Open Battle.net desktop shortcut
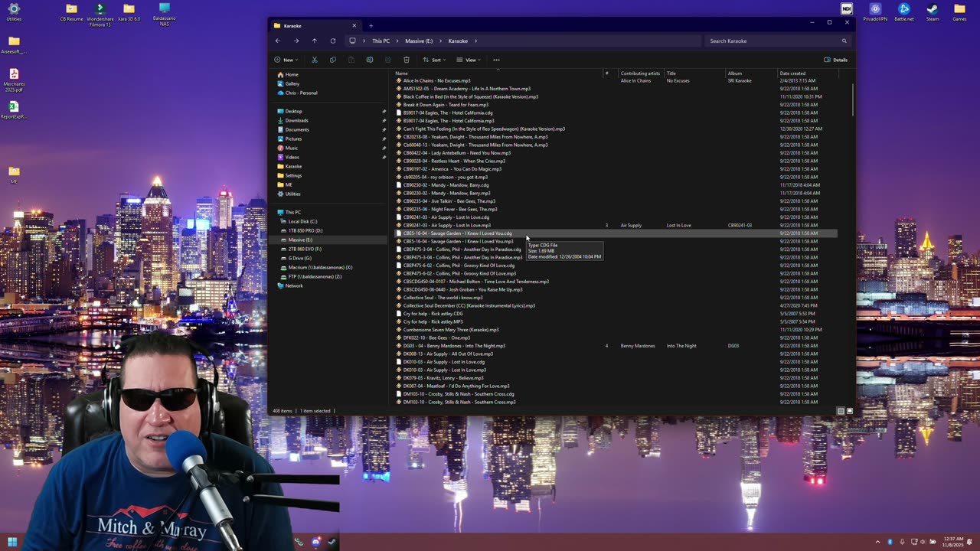 [x=904, y=12]
